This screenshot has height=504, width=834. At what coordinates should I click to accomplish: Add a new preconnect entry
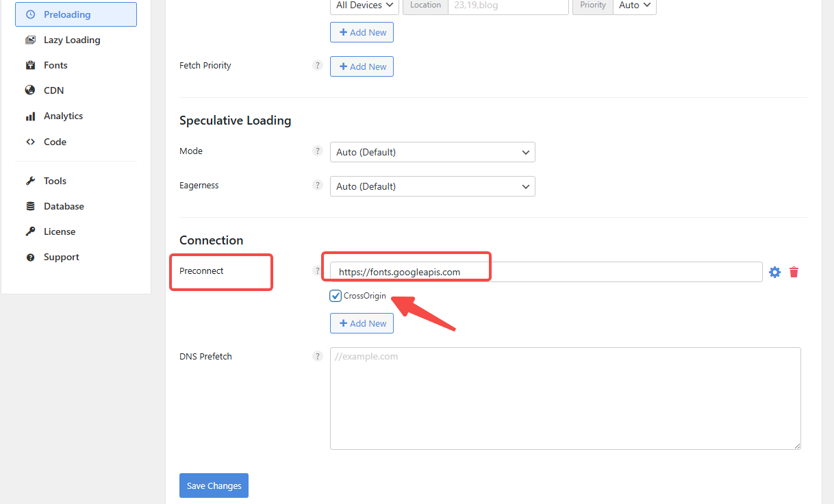pyautogui.click(x=362, y=323)
